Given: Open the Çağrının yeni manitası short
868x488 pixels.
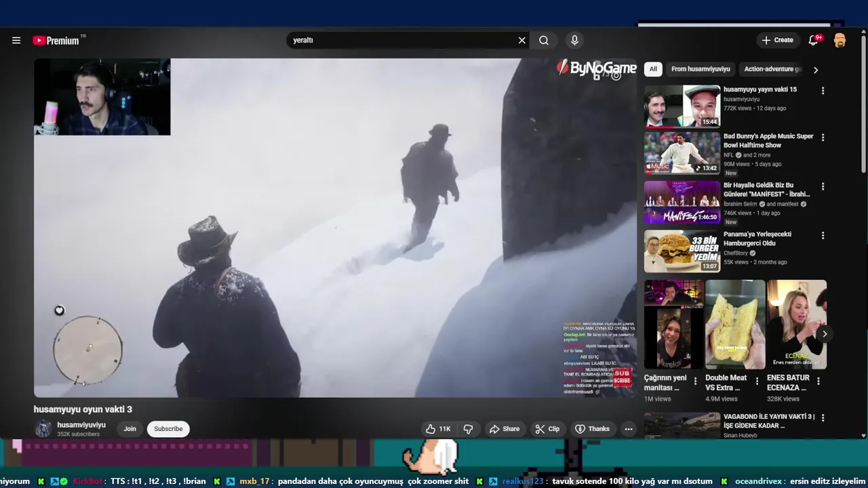Looking at the screenshot, I should [x=673, y=325].
